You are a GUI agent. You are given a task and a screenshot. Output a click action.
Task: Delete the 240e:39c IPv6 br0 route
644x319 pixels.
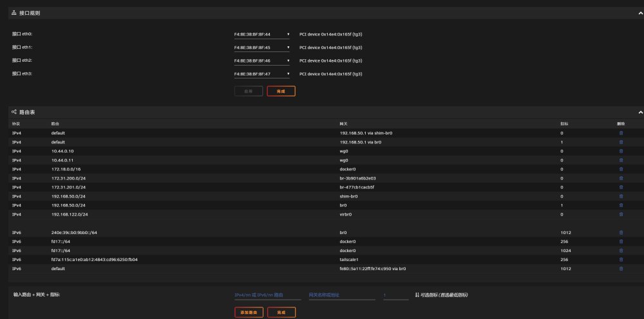click(621, 232)
